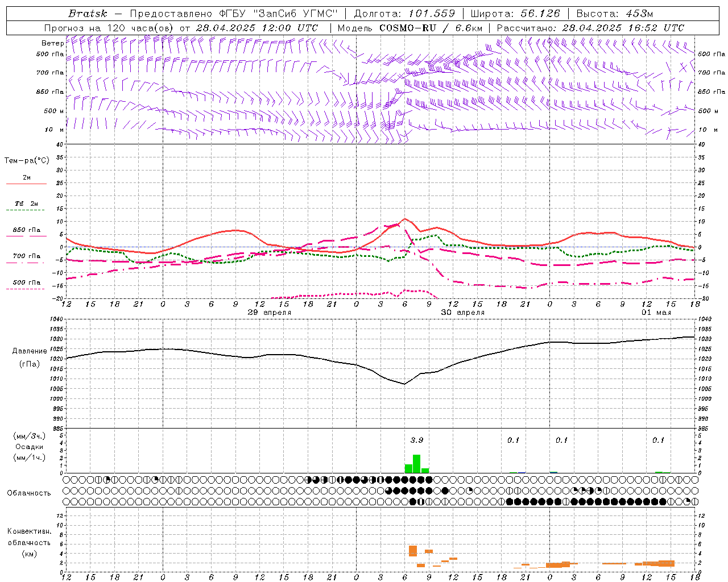The image size is (728, 582).
Task: Click the 'Ветер' wind panel label
Action: [x=52, y=43]
